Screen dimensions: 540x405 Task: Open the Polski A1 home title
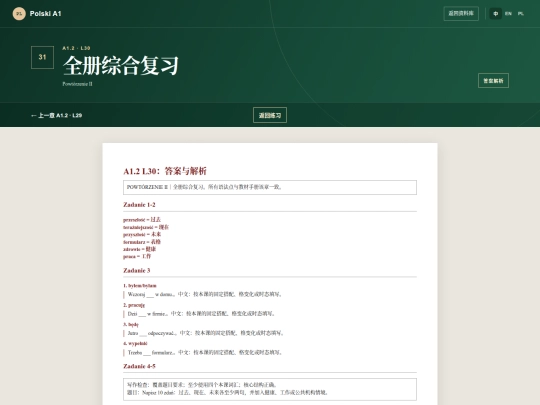click(x=45, y=14)
